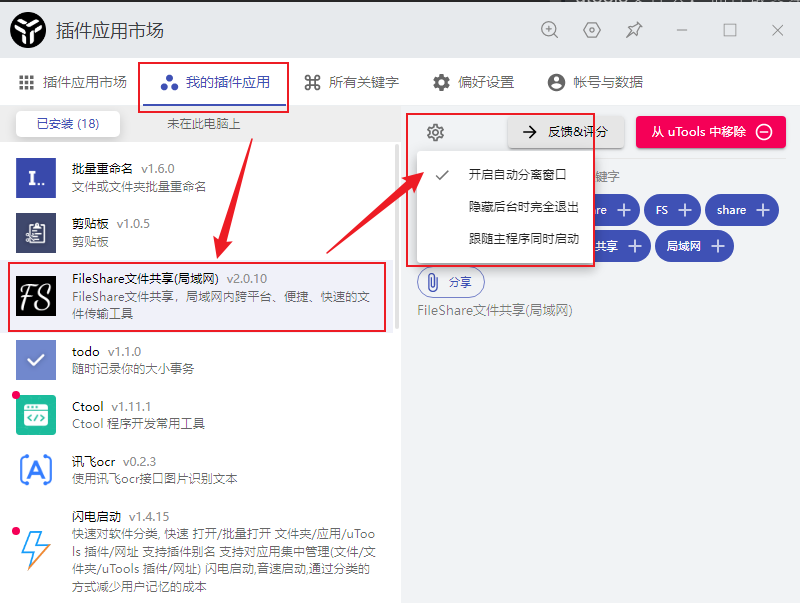The height and width of the screenshot is (603, 800).
Task: Click plus icon on the FS keyword chip
Action: (x=684, y=210)
